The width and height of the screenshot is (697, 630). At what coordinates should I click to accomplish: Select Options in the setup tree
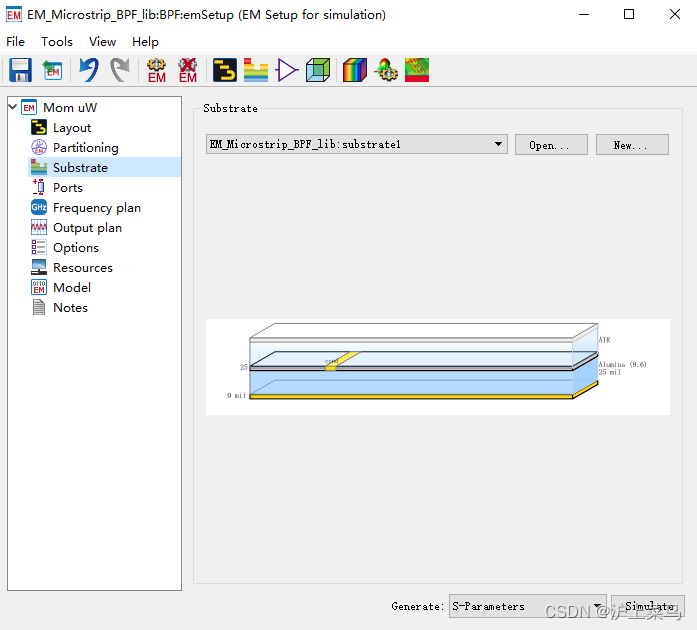[x=76, y=248]
